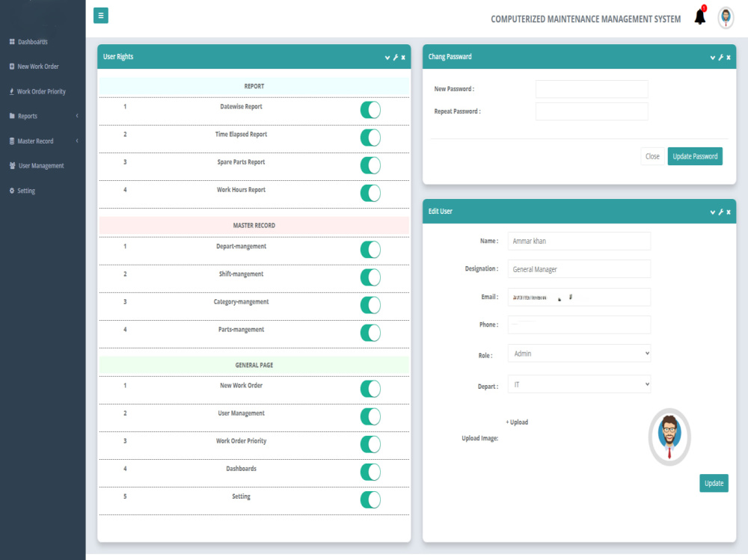
Task: Click the Dashboards sidebar icon
Action: tap(12, 42)
